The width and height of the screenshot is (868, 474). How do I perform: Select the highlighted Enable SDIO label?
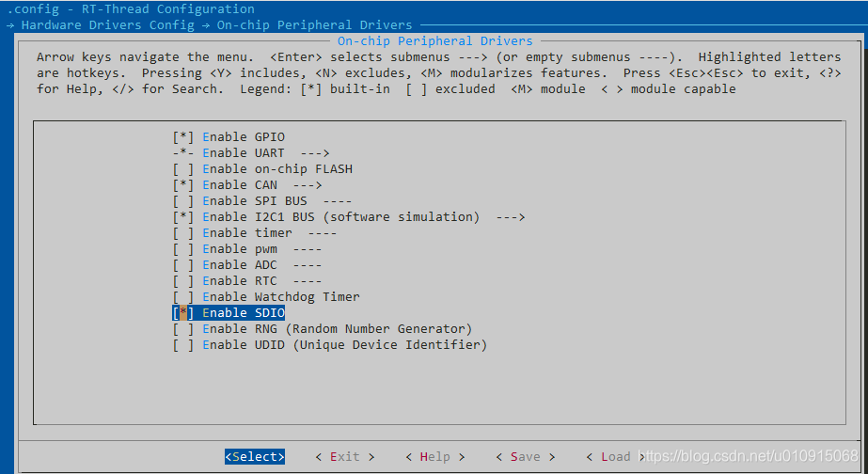(244, 313)
